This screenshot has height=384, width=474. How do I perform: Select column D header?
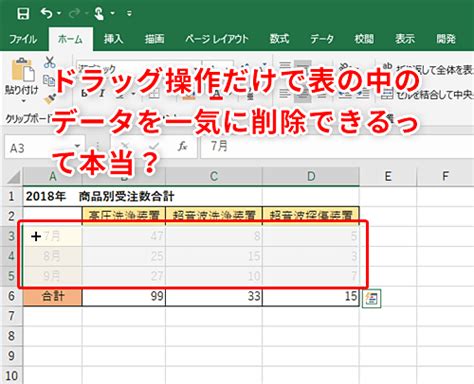[x=311, y=176]
